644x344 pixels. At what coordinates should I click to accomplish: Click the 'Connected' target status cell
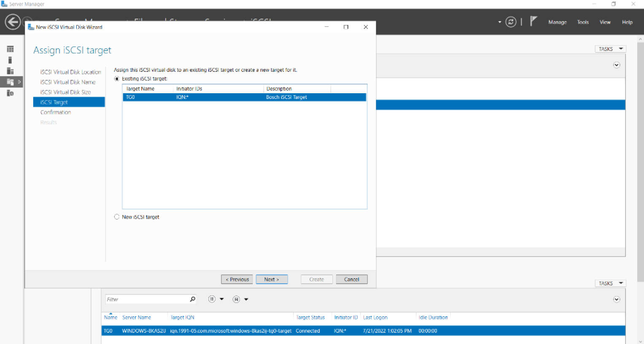(x=308, y=331)
